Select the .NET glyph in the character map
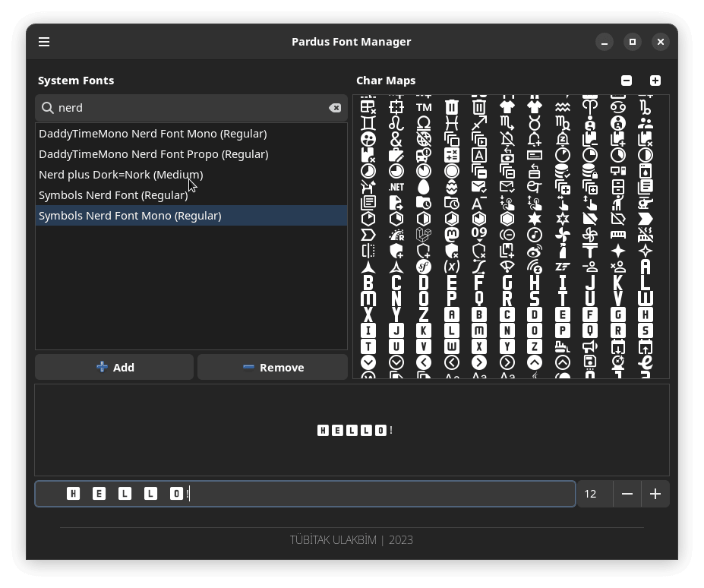Image resolution: width=704 pixels, height=588 pixels. click(x=395, y=186)
